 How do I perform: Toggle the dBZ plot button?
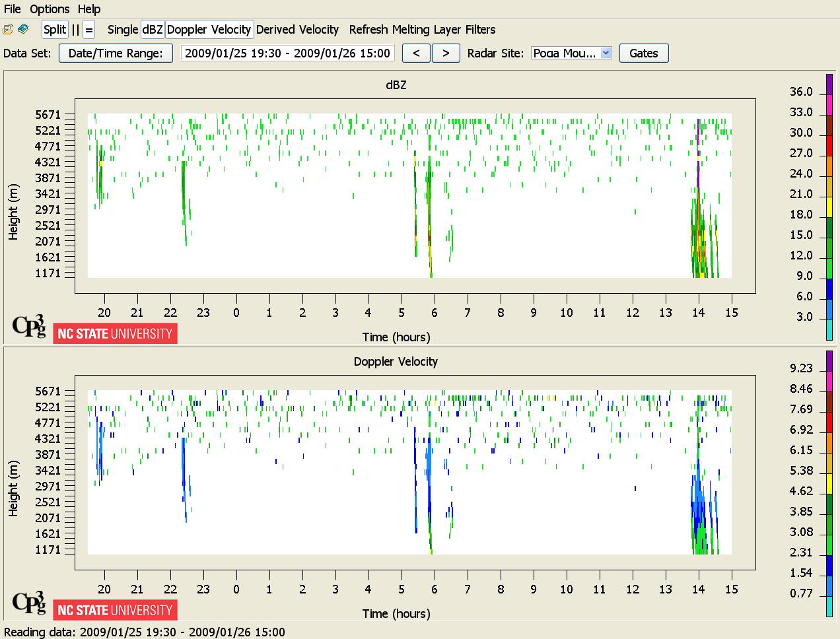click(153, 30)
